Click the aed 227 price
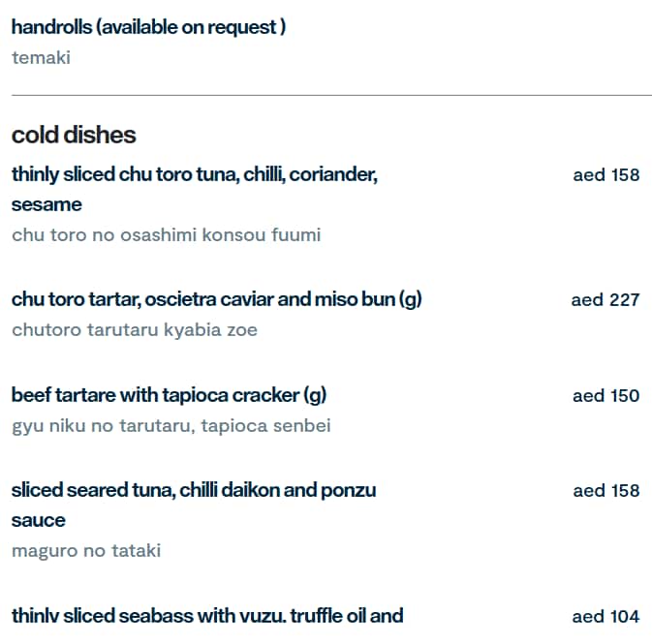The width and height of the screenshot is (652, 644). tap(605, 300)
